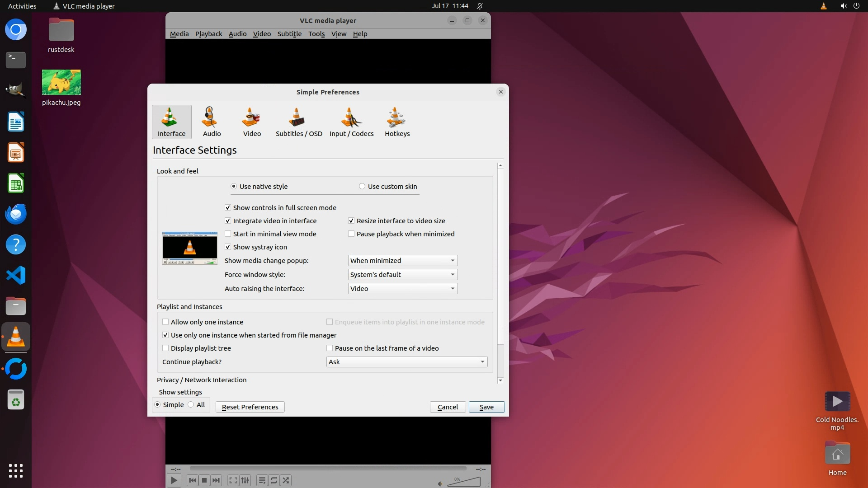Screen dimensions: 868x488
Task: Expand the Continue playback dropdown
Action: coord(406,362)
